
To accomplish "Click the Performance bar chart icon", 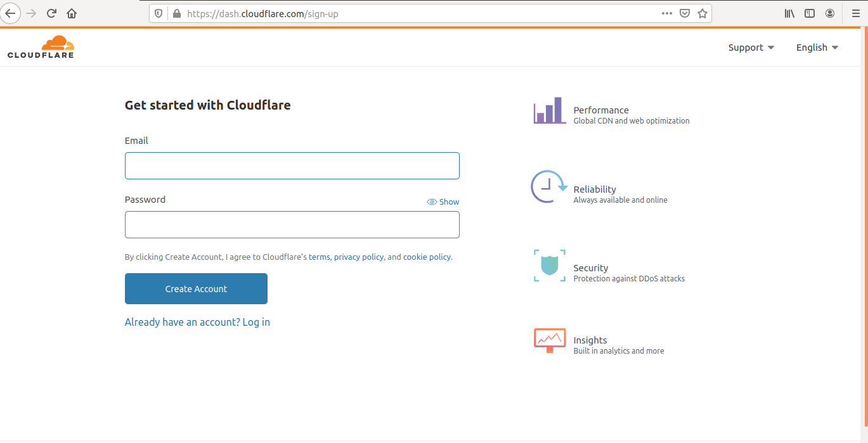I will coord(549,111).
